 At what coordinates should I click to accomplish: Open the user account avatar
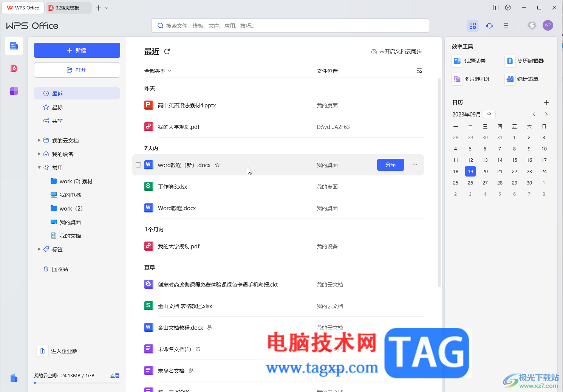click(548, 25)
